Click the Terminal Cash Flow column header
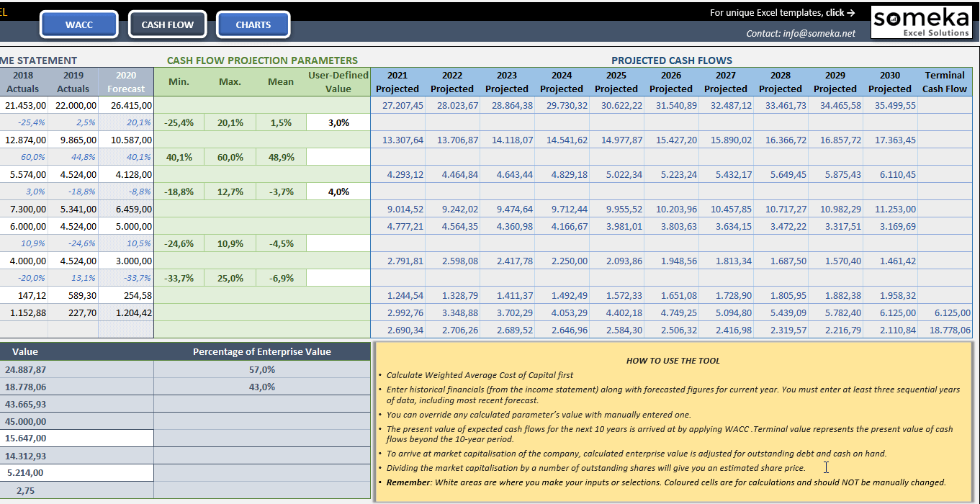The image size is (980, 504). coord(944,81)
